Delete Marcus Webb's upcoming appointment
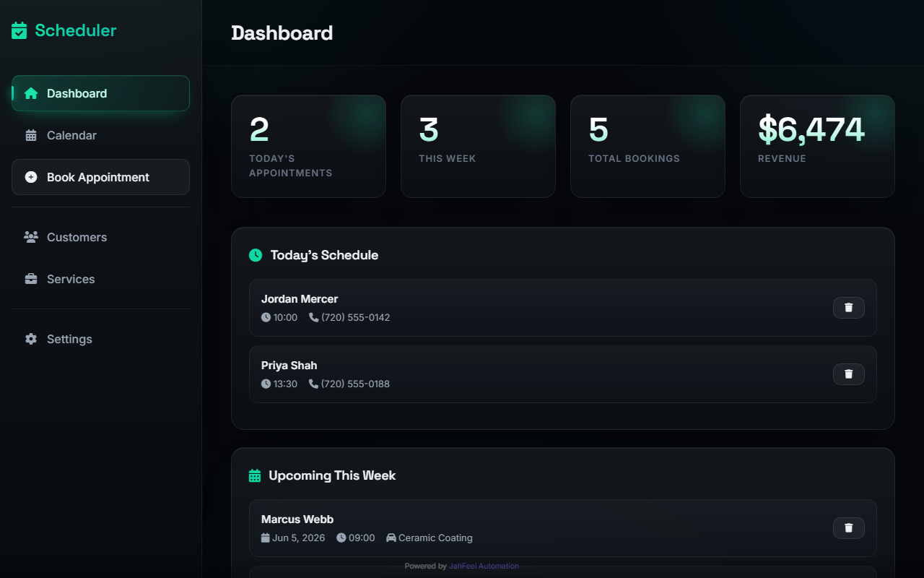The width and height of the screenshot is (924, 578). click(849, 528)
